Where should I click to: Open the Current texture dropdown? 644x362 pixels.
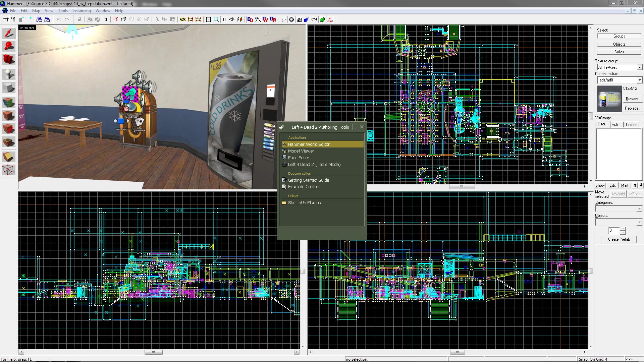click(x=640, y=80)
